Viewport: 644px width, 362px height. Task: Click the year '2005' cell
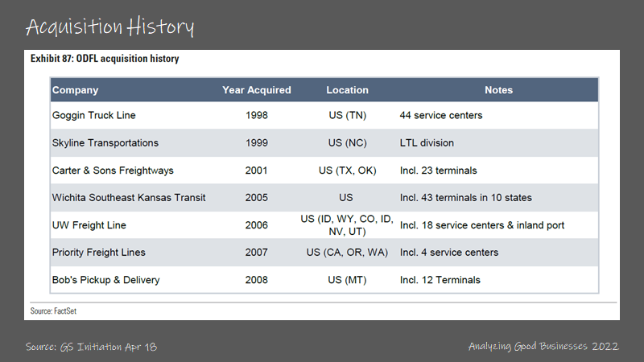pyautogui.click(x=256, y=197)
